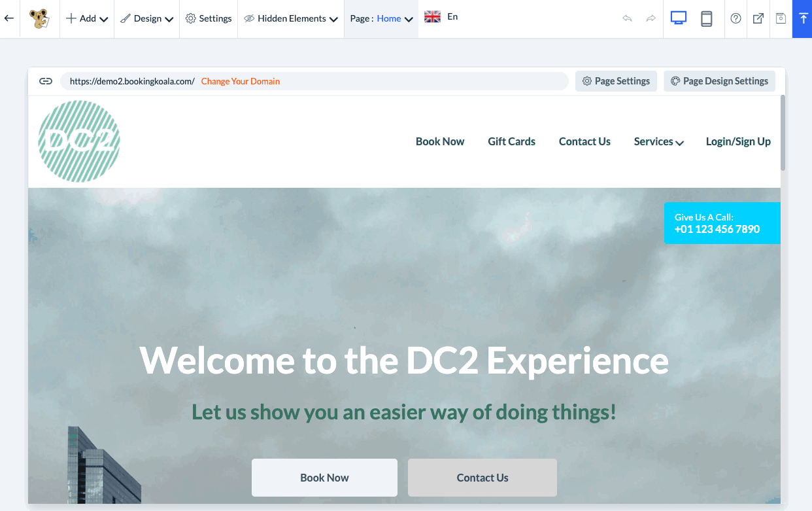Click the Page Settings button
The image size is (812, 511).
coord(616,81)
